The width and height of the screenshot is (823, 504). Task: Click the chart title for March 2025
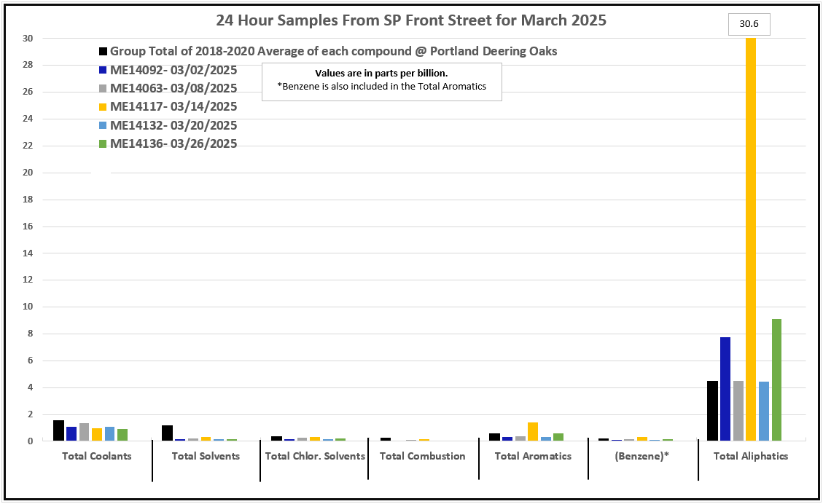tap(411, 20)
